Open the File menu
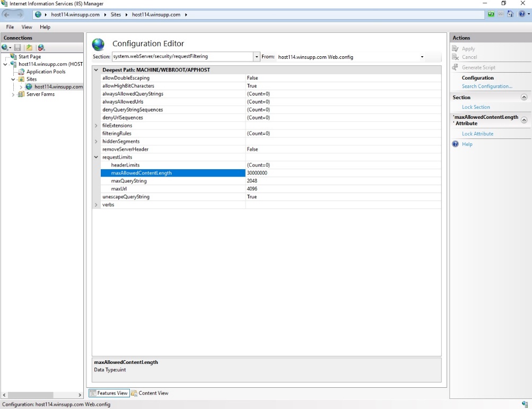Image resolution: width=532 pixels, height=409 pixels. click(10, 27)
